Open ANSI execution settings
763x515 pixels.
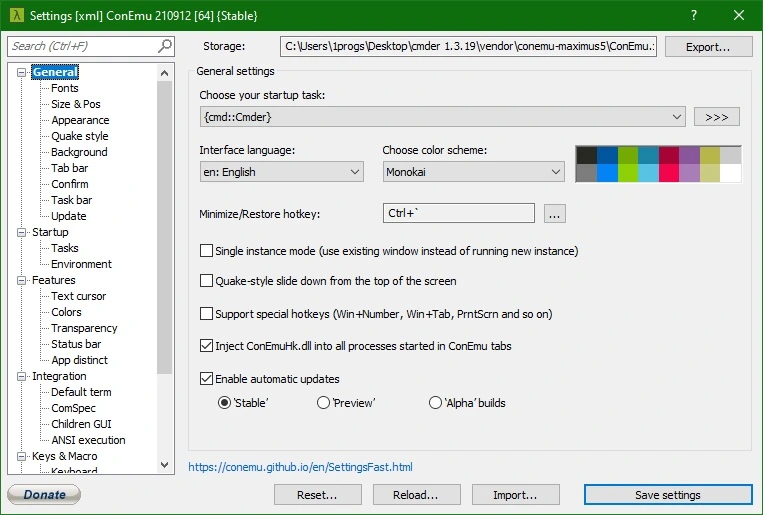pyautogui.click(x=88, y=440)
